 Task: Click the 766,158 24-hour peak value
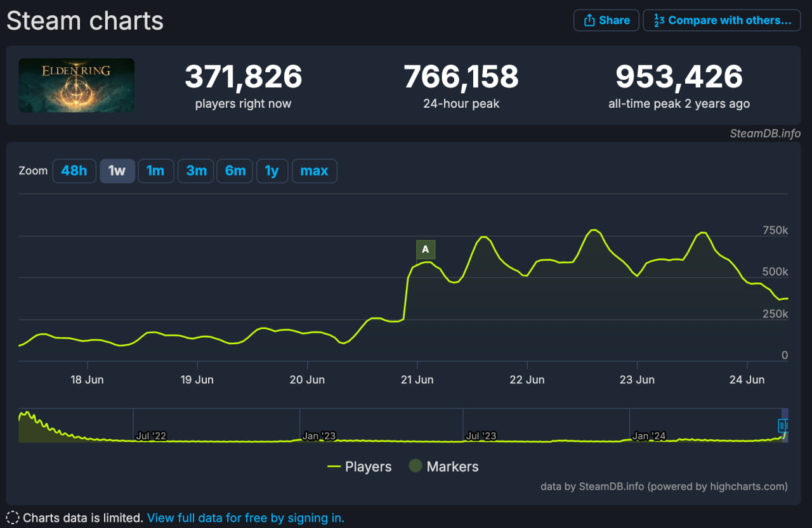(461, 77)
